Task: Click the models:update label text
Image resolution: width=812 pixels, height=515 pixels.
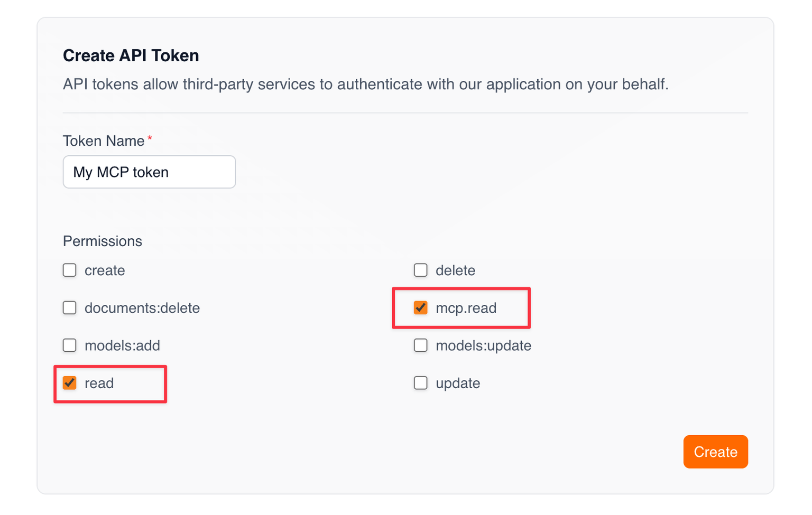Action: pos(483,345)
